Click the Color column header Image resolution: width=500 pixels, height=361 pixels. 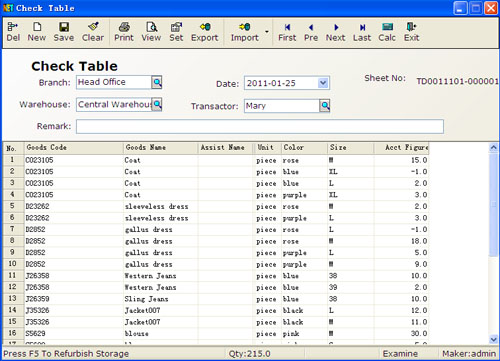(x=305, y=148)
